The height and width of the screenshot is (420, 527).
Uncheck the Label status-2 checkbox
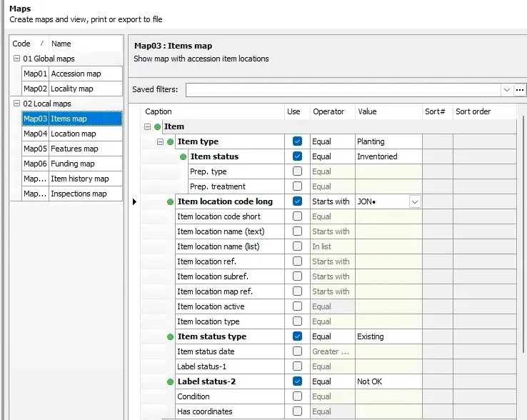[297, 381]
